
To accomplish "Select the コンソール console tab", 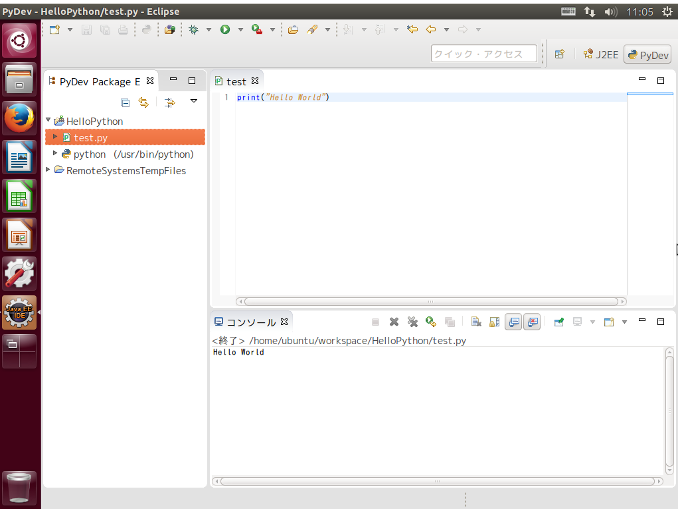I will (251, 322).
